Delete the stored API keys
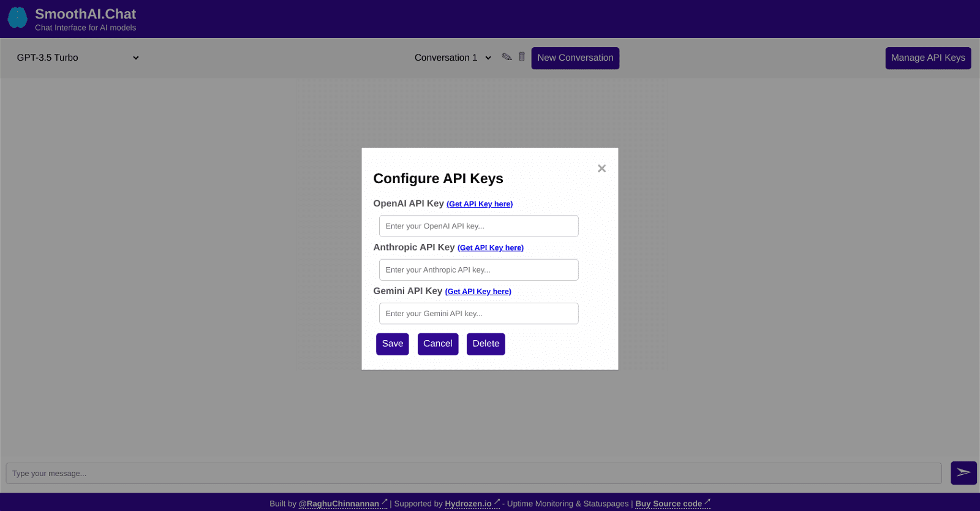 (x=486, y=344)
